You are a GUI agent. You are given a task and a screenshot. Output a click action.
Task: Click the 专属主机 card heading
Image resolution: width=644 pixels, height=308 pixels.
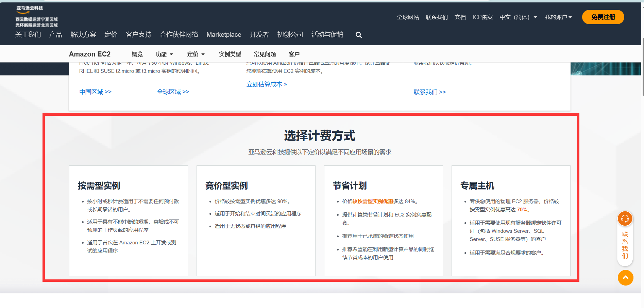click(x=477, y=185)
